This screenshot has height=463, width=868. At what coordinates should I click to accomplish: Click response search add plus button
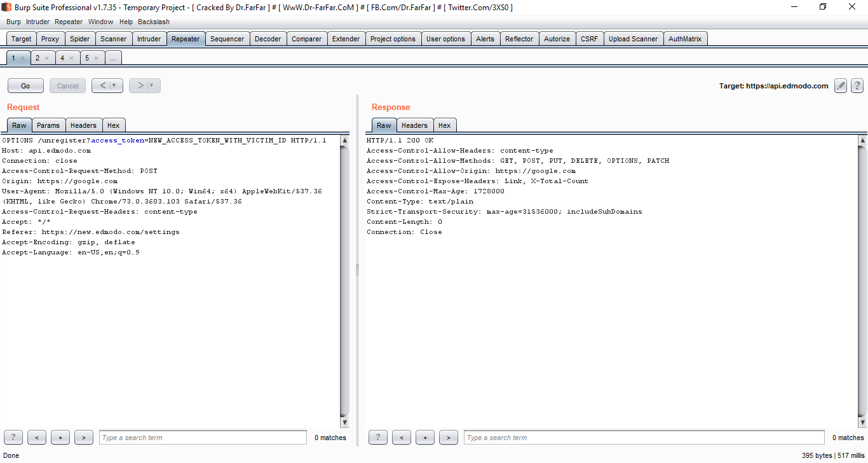point(425,438)
